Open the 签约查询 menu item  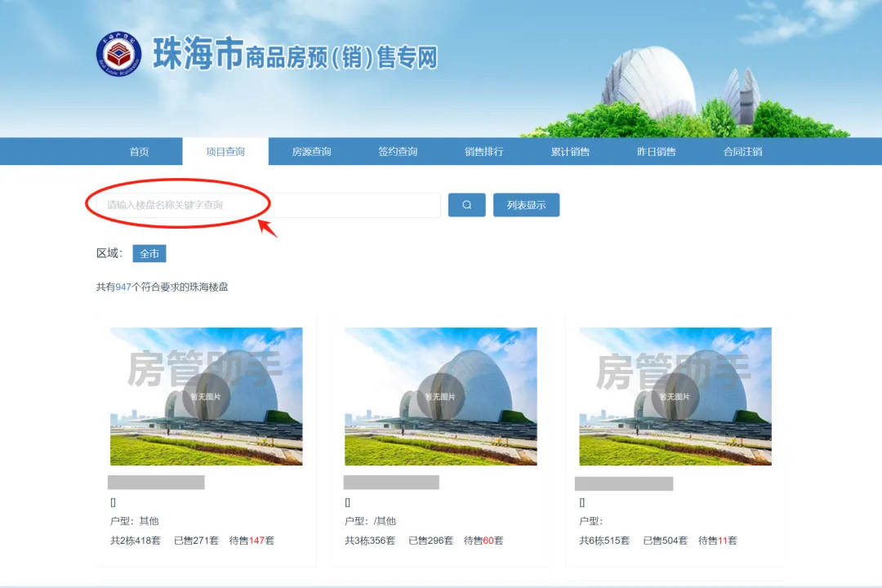(x=397, y=151)
